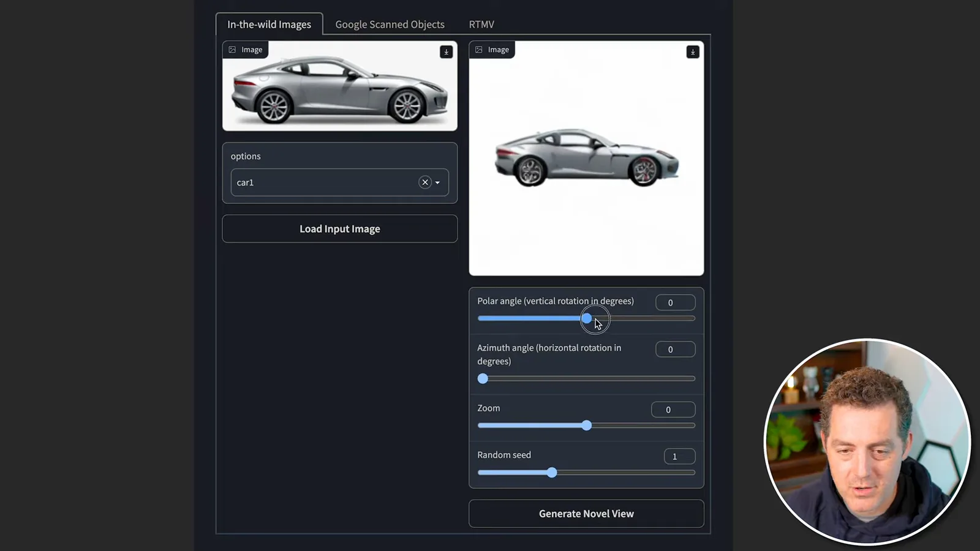Click the Polar angle slider handle

click(x=587, y=318)
